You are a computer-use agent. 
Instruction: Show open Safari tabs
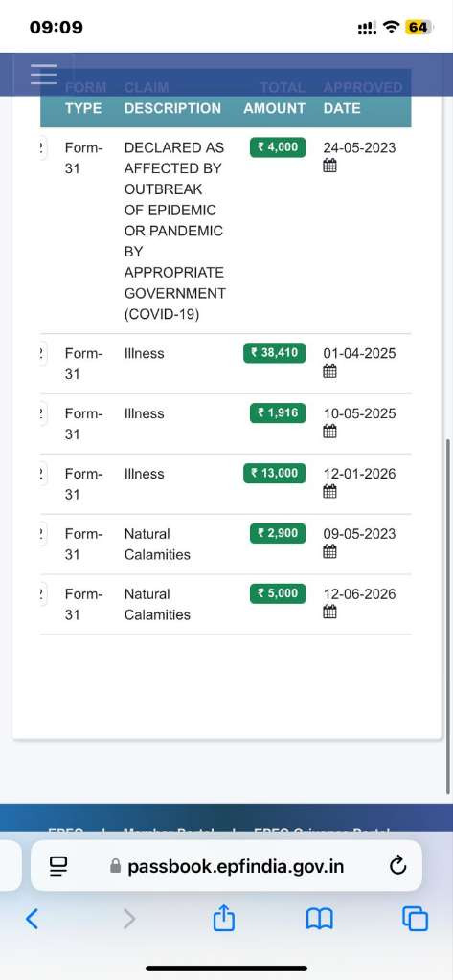(x=416, y=919)
